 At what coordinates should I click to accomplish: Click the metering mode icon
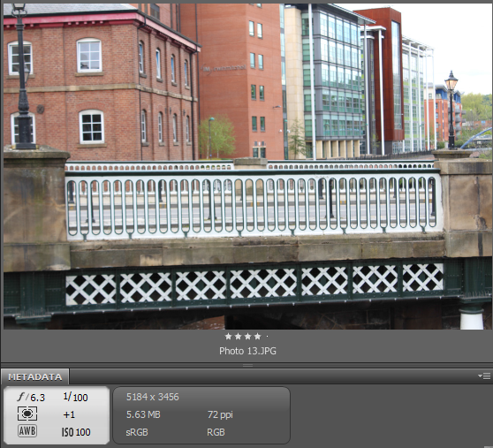(x=27, y=414)
